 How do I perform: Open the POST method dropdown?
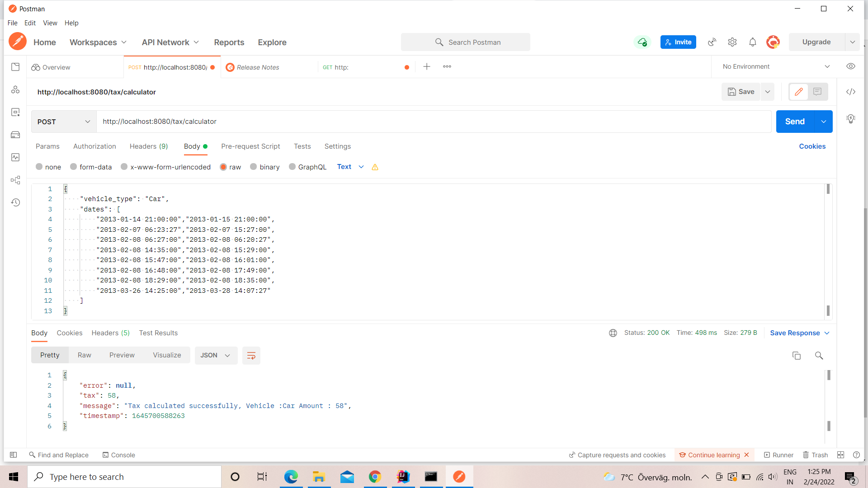point(64,122)
